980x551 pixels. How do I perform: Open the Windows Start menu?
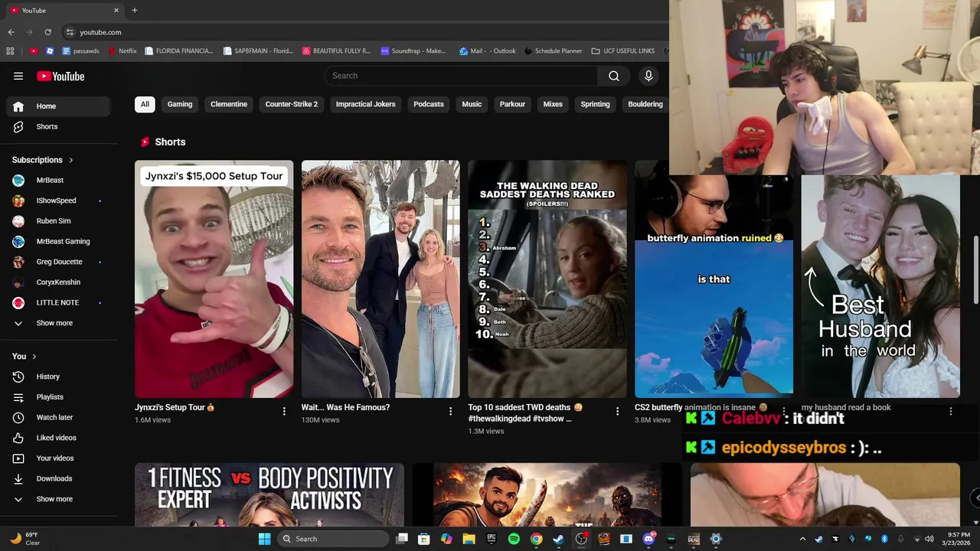point(264,539)
